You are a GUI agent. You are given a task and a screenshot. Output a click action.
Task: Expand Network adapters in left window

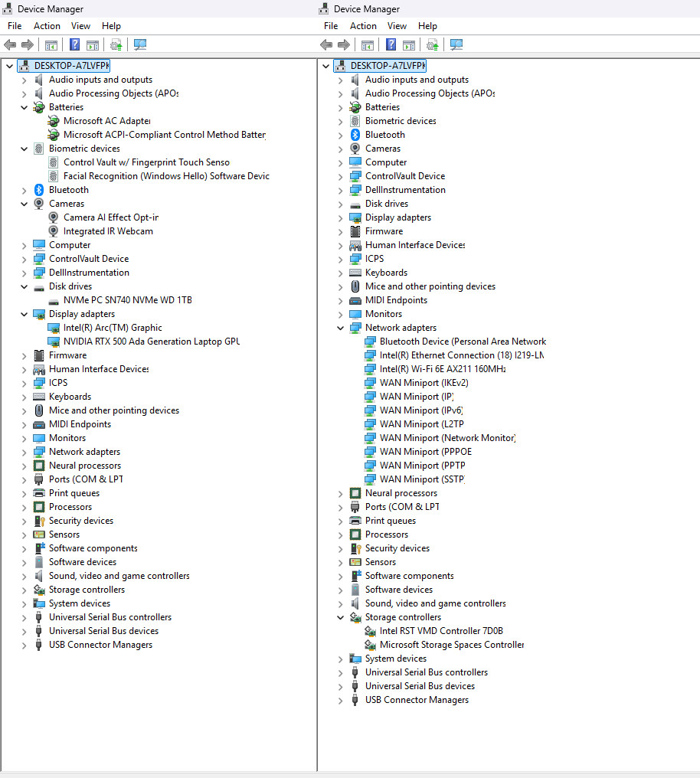click(24, 452)
